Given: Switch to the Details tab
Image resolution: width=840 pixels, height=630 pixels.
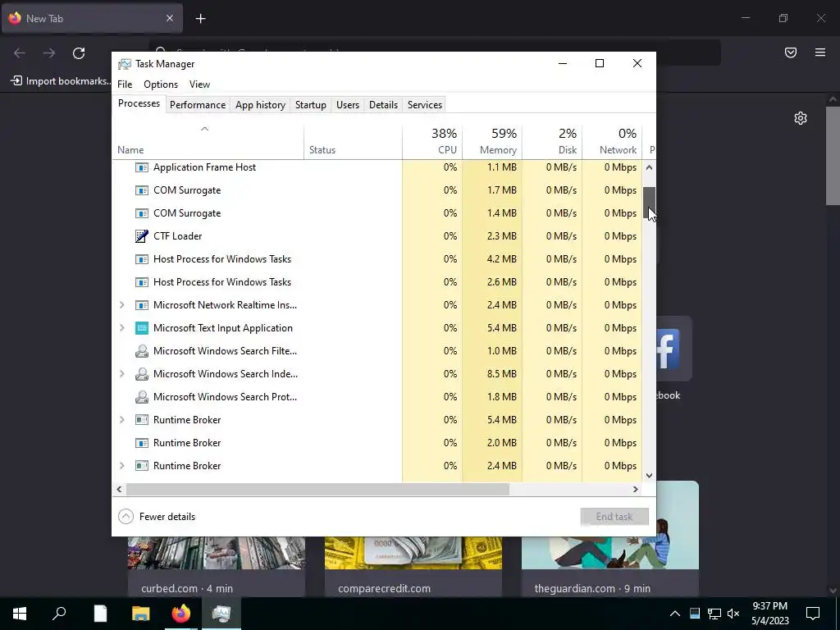Looking at the screenshot, I should (384, 105).
